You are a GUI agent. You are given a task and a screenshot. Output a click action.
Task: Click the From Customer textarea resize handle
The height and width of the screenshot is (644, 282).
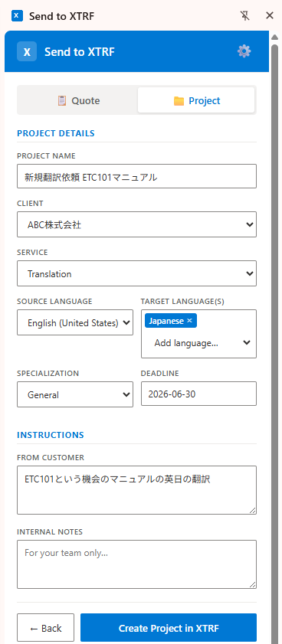[252, 510]
